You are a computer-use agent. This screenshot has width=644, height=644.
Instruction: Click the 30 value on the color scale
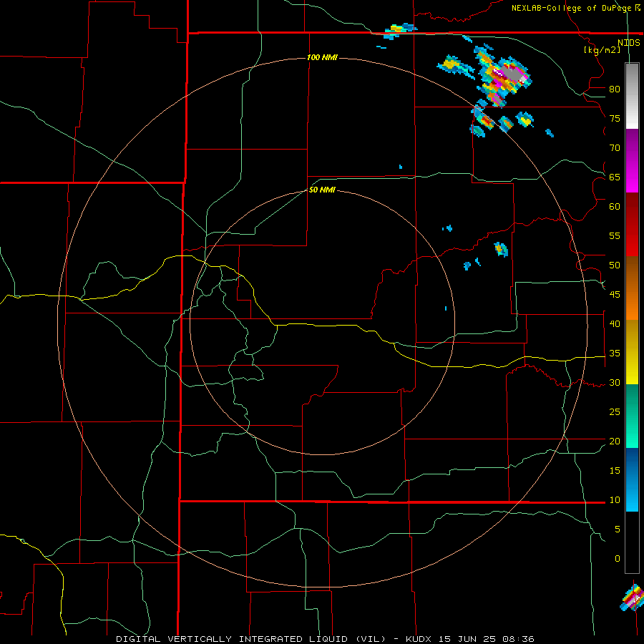coord(615,382)
